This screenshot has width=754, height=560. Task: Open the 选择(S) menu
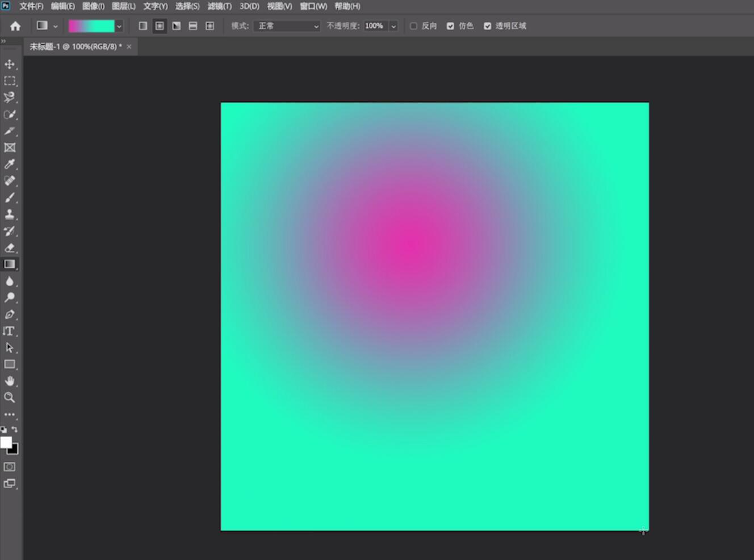pos(187,6)
